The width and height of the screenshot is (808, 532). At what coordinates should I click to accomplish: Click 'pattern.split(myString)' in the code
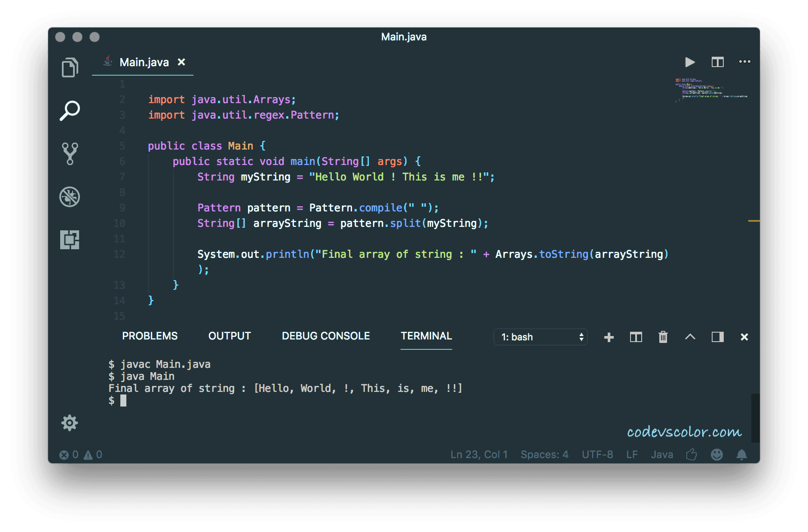click(411, 223)
